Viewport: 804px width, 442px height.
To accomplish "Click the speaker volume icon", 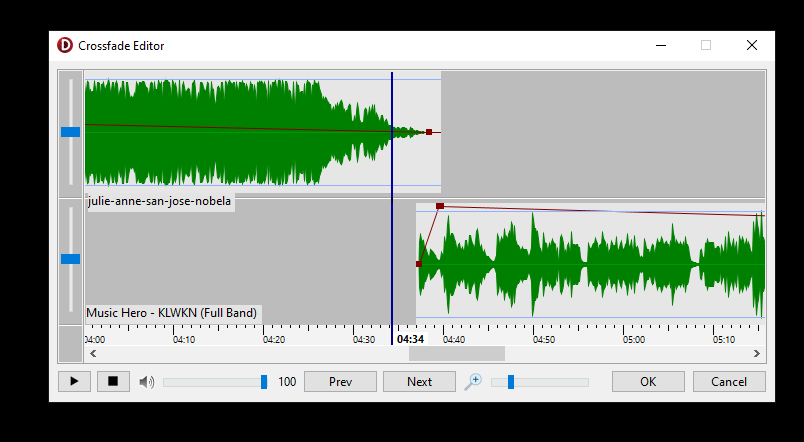I will click(147, 381).
